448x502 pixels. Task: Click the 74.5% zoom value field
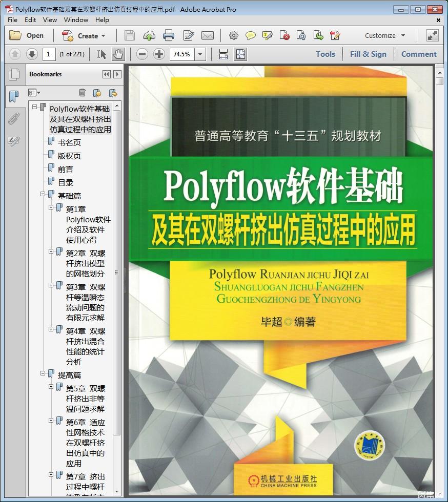pos(182,54)
